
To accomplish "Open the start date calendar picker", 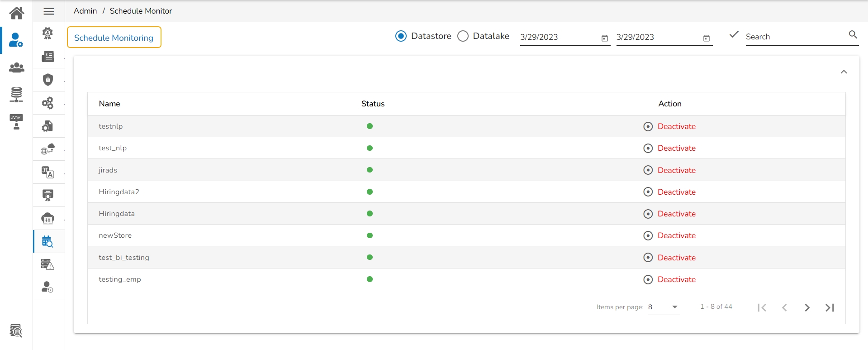I will 604,38.
